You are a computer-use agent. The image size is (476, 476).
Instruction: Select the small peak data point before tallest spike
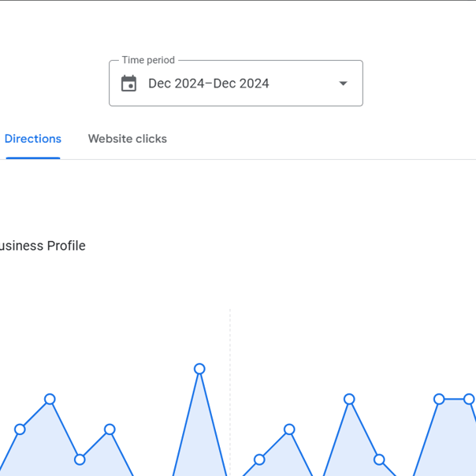click(110, 430)
